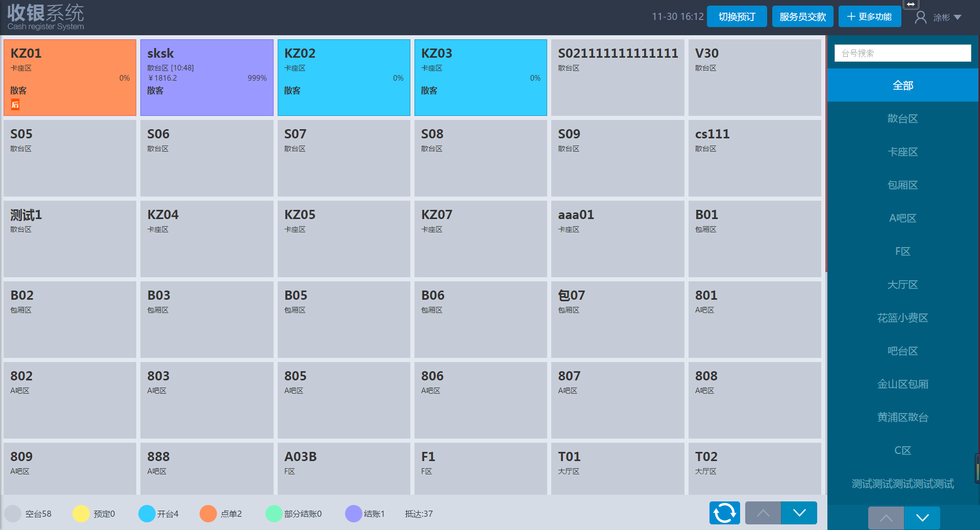Select the 金山区包厢 area tab
The image size is (980, 530).
coord(902,384)
